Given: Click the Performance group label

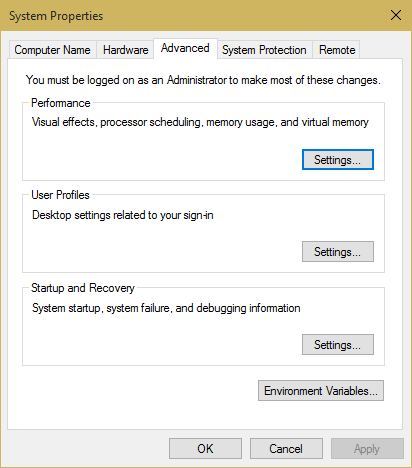Looking at the screenshot, I should point(61,103).
